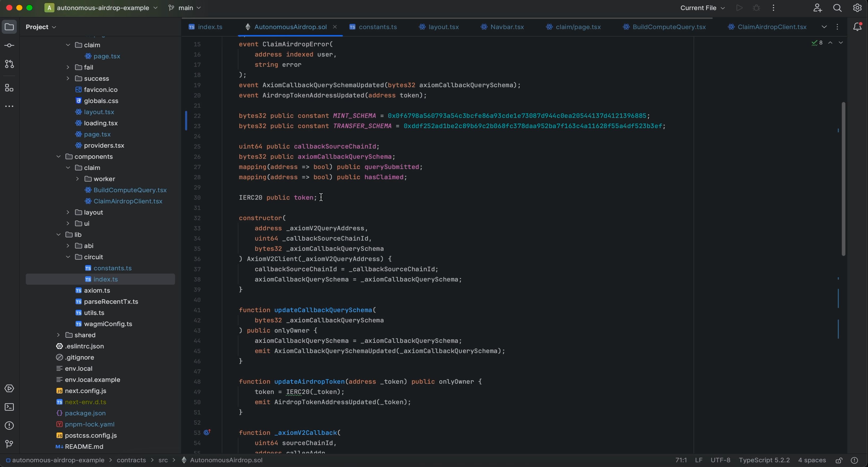The width and height of the screenshot is (868, 467).
Task: Select globals.css in project tree
Action: tap(101, 101)
